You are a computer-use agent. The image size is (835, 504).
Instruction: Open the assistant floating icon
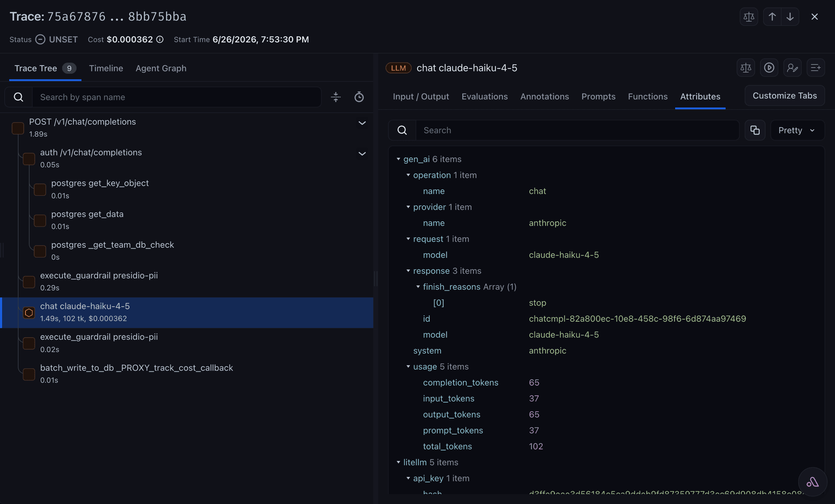pos(812,482)
